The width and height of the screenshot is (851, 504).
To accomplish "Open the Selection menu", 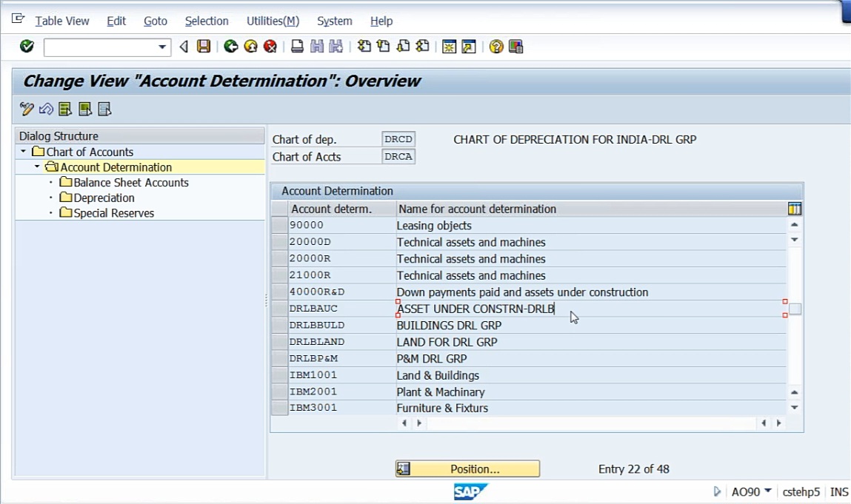I will [207, 21].
